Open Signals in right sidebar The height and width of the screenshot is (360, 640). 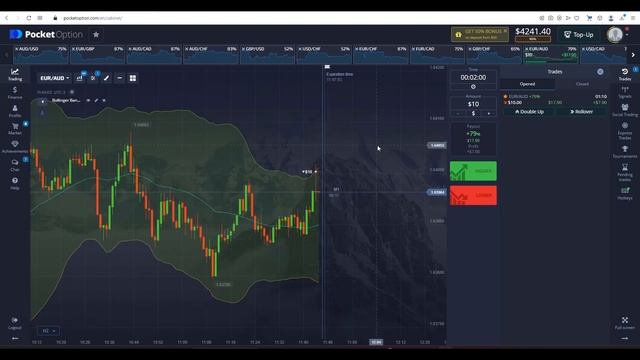tap(624, 92)
